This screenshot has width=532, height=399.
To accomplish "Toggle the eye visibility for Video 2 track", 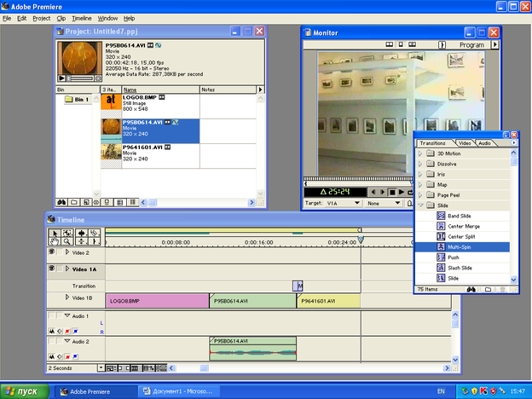I will [52, 252].
